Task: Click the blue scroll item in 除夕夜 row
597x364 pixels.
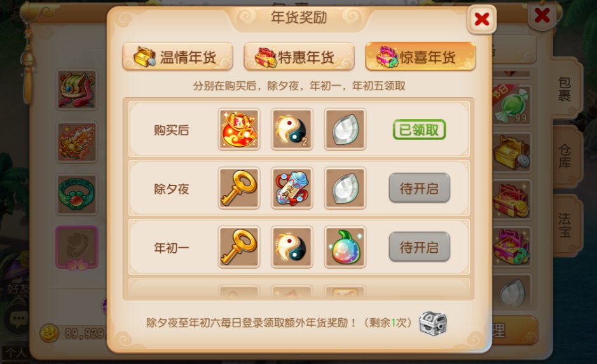Action: [x=292, y=188]
